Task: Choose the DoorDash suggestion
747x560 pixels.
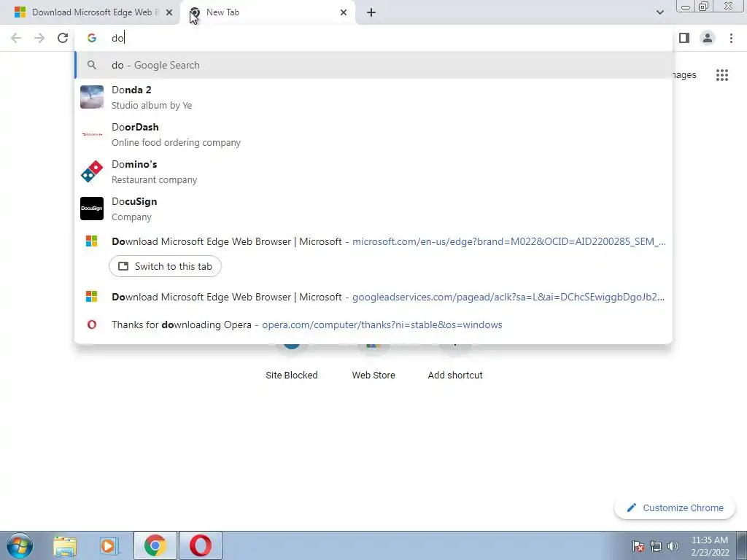Action: pos(373,134)
